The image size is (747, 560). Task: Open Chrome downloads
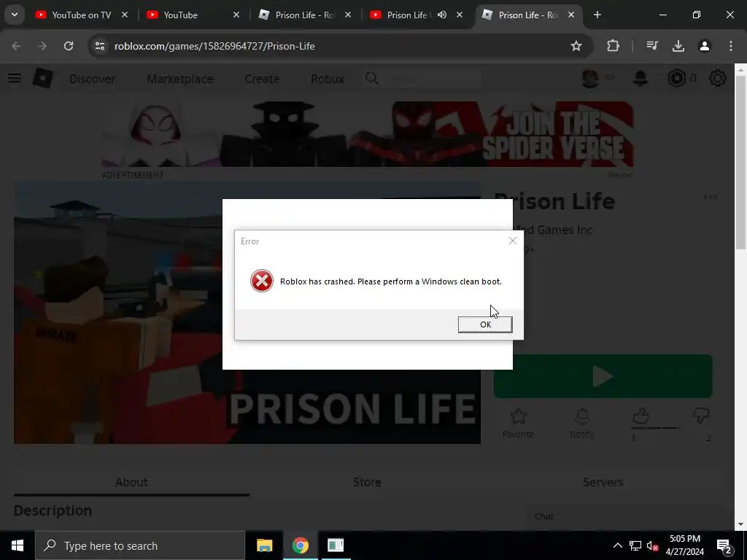[678, 46]
